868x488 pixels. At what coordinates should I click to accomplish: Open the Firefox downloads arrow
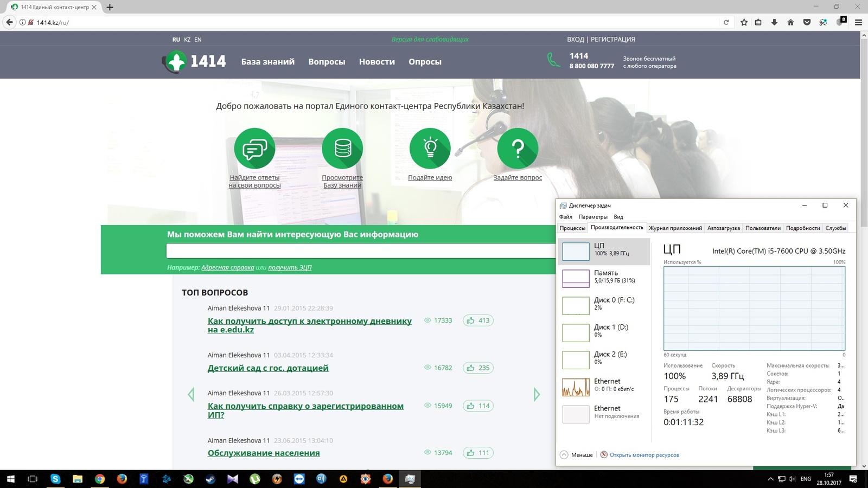[774, 22]
